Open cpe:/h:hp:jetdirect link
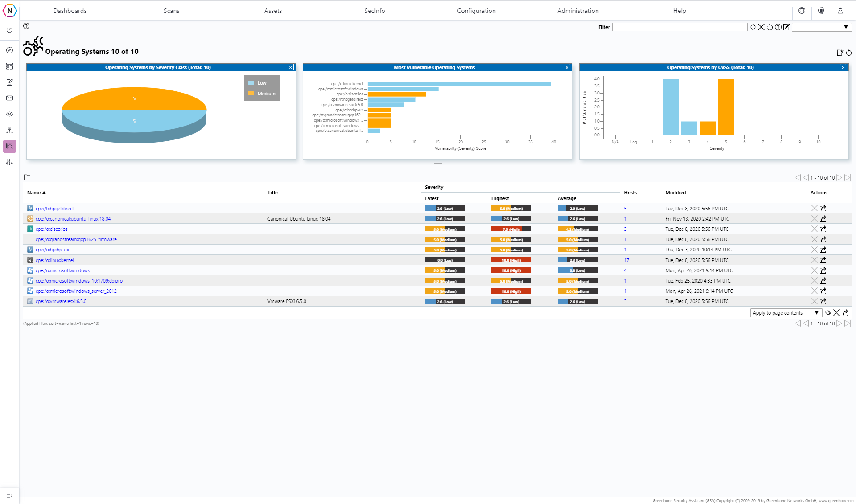 point(55,209)
